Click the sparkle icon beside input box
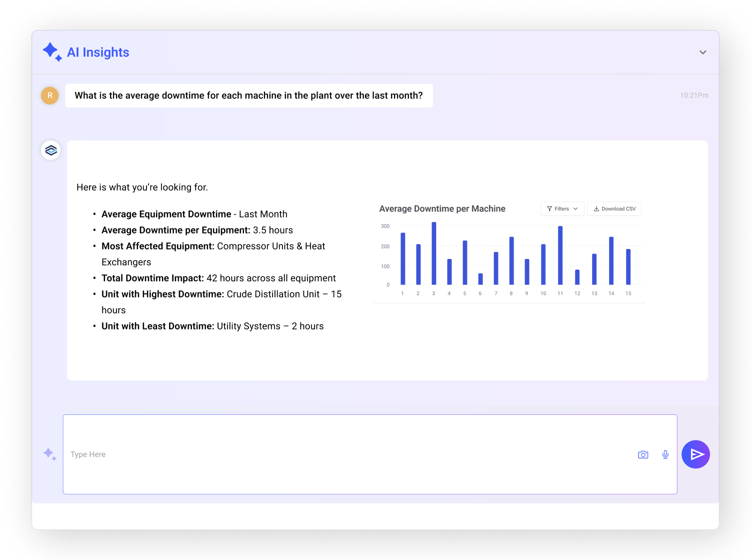Screen dimensions: 752x560 click(49, 454)
